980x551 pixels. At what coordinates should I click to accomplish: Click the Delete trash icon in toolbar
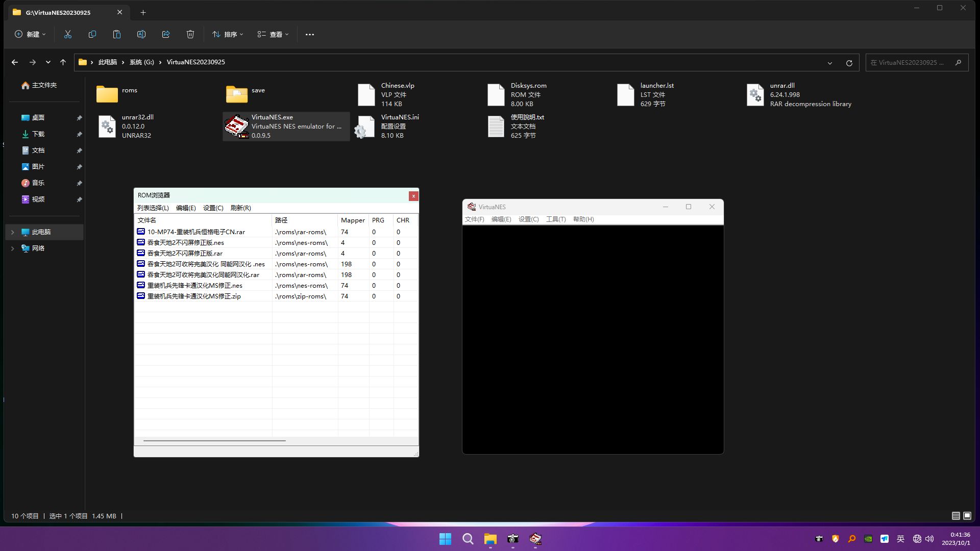[x=190, y=34]
